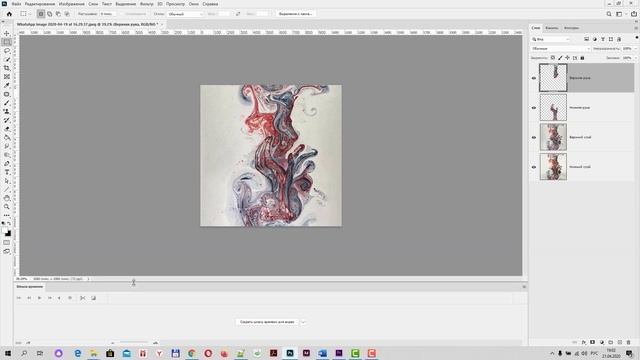Click the Add layer mask icon
The image size is (640, 360).
[x=592, y=342]
